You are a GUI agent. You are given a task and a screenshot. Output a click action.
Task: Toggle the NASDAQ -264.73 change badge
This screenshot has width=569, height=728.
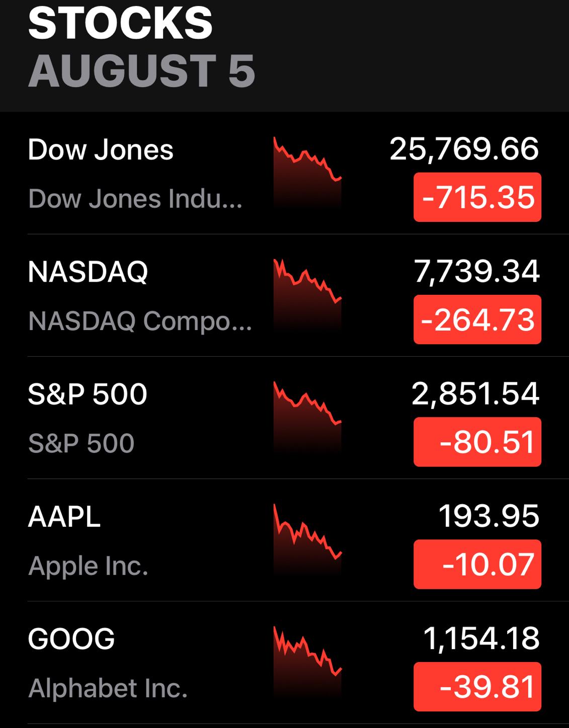coord(477,319)
